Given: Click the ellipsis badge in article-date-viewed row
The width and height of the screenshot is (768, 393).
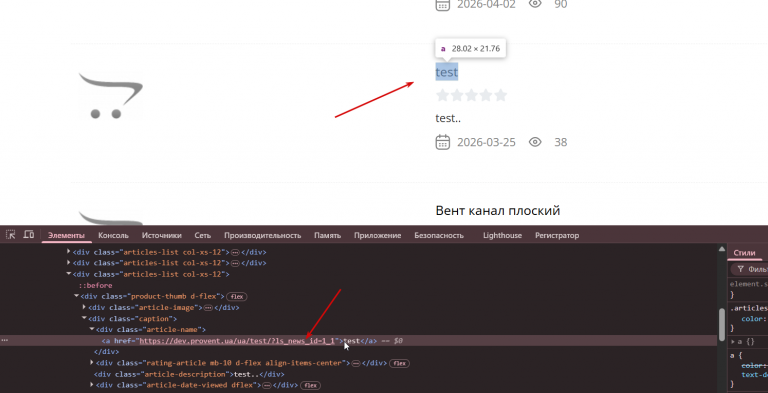Looking at the screenshot, I should click(267, 385).
